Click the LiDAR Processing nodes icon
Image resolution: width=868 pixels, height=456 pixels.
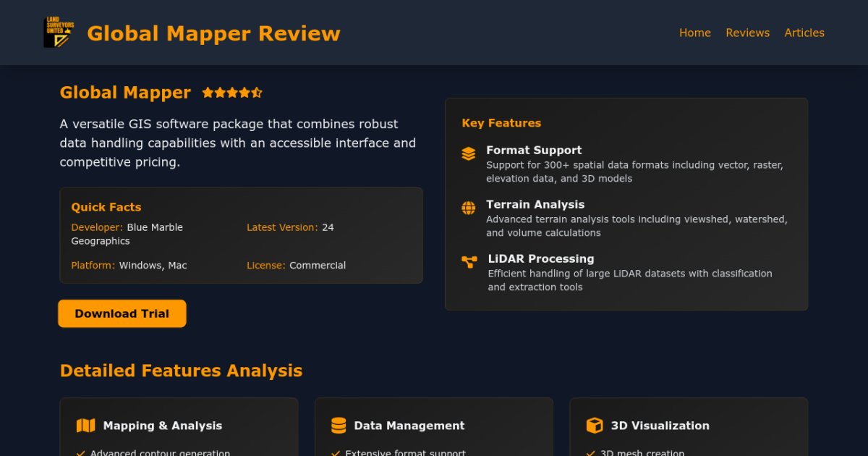click(x=469, y=262)
